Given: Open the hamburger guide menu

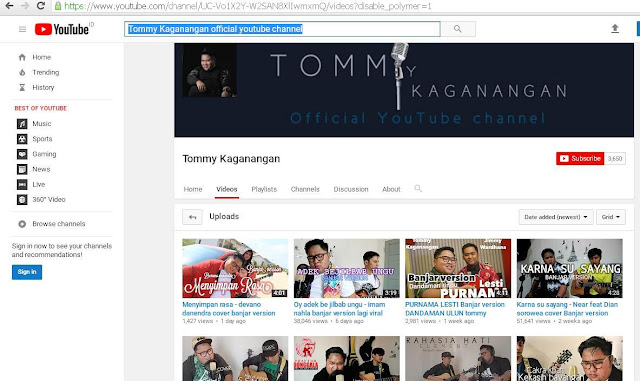Looking at the screenshot, I should (x=22, y=29).
